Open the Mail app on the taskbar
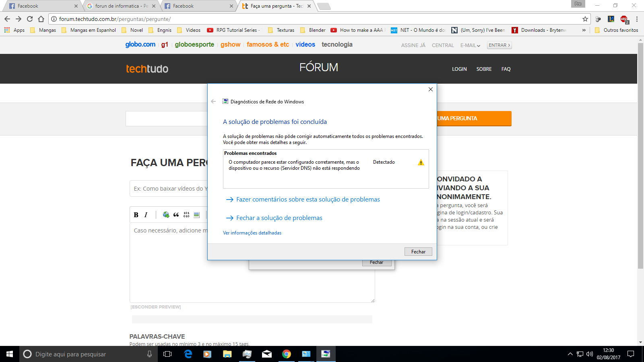 click(x=266, y=354)
